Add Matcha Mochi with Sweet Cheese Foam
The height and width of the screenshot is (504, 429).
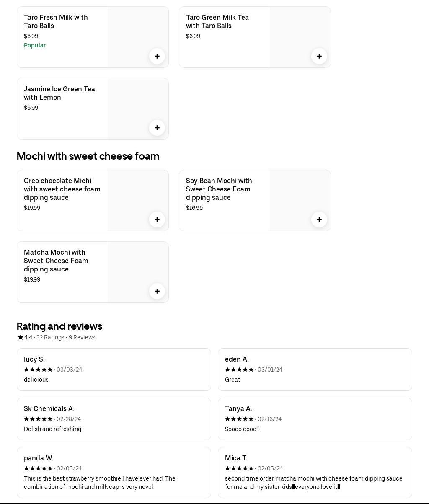157,291
